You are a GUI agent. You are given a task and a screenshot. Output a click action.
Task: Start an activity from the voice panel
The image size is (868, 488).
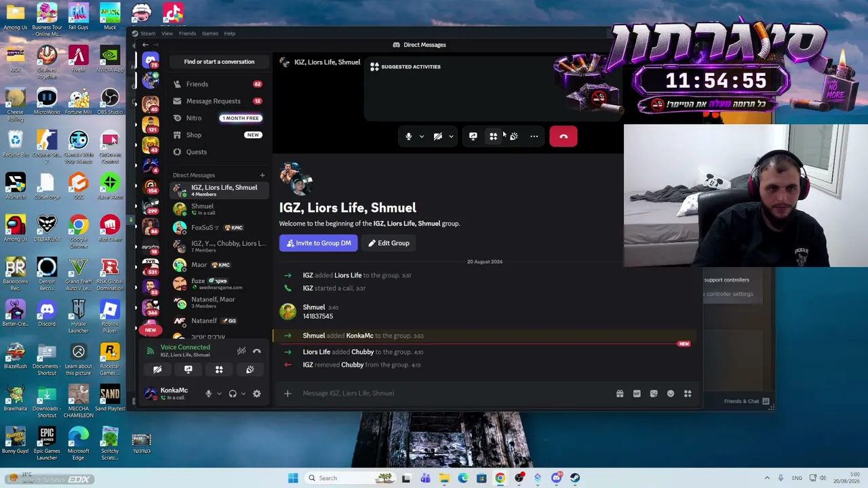pos(219,369)
